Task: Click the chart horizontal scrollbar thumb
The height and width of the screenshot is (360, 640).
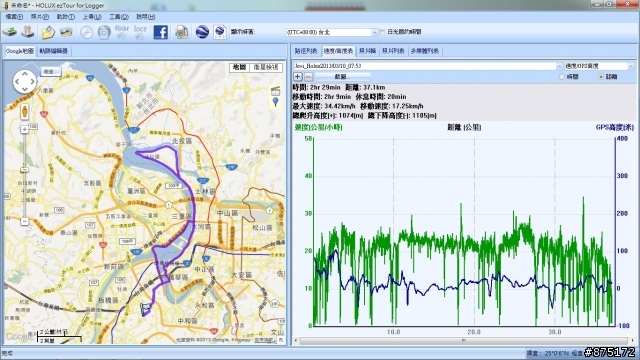Action: [463, 340]
